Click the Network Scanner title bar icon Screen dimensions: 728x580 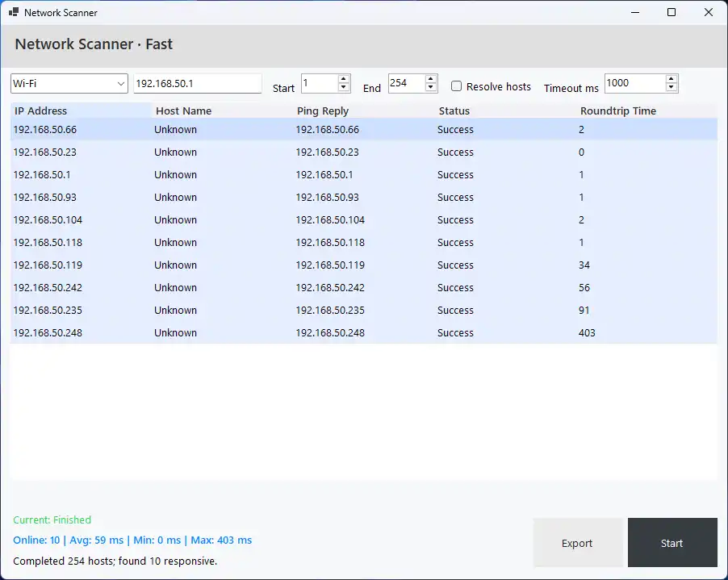[x=15, y=12]
